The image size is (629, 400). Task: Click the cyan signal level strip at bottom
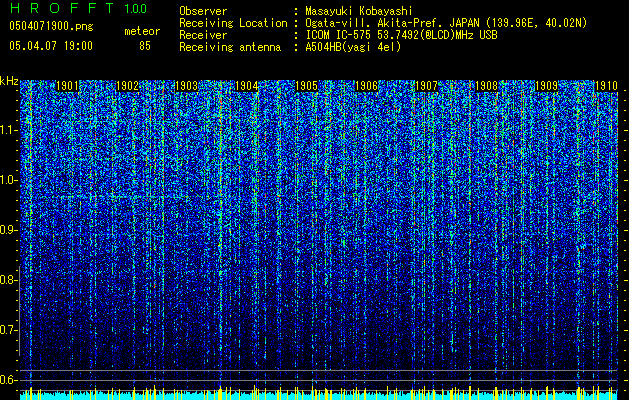(319, 396)
